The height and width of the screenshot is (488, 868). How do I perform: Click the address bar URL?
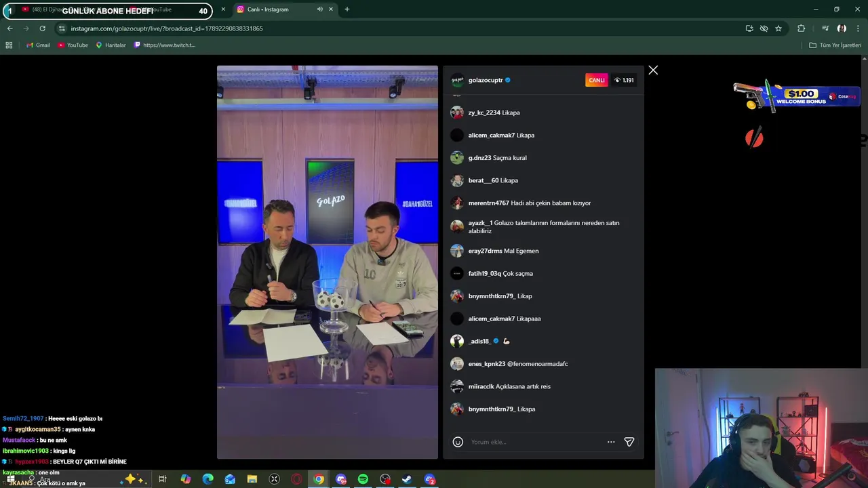pos(167,28)
